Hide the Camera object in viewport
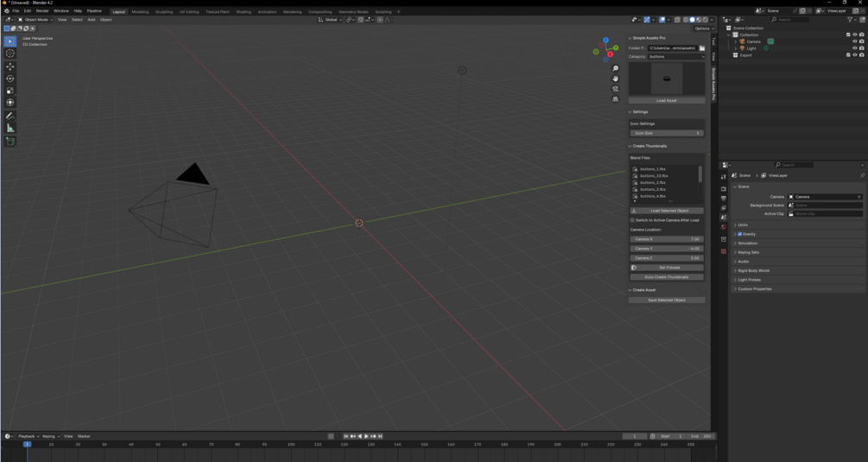 855,41
